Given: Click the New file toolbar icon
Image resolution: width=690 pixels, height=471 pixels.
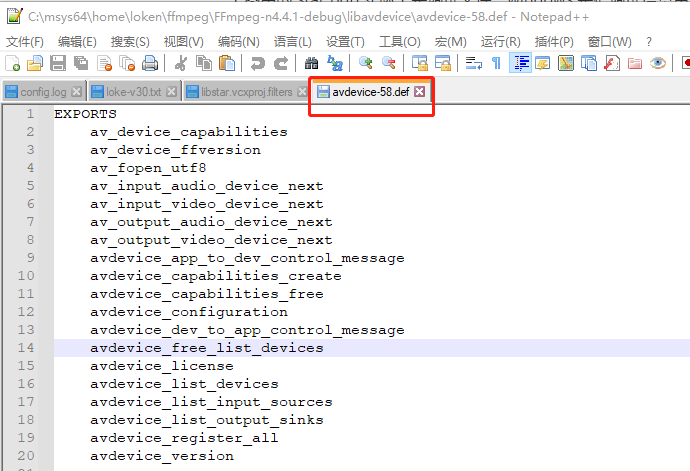Looking at the screenshot, I should [13, 63].
